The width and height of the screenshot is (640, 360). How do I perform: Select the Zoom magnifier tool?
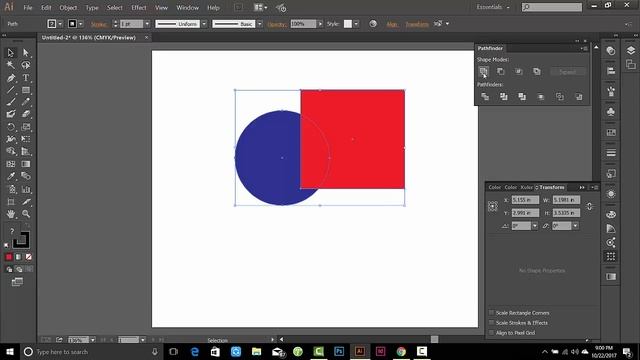pos(26,214)
